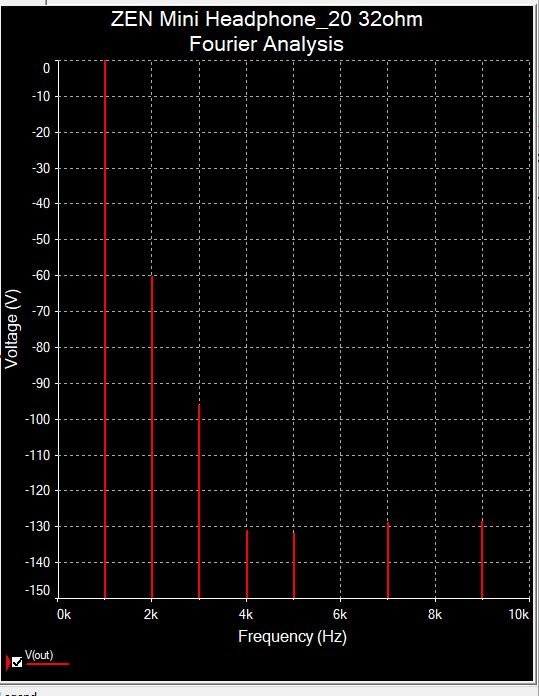Click the '4k' frequency axis tick label

tap(246, 615)
